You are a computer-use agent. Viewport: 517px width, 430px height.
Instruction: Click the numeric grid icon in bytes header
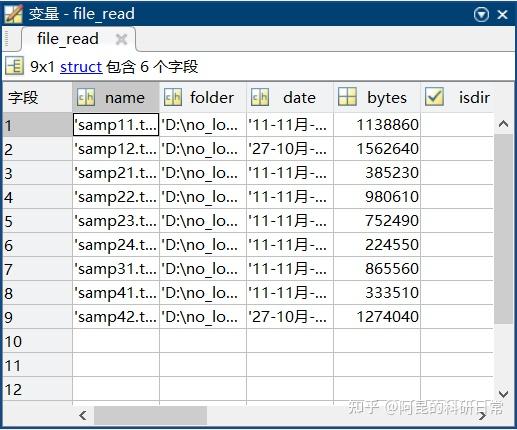coord(347,97)
